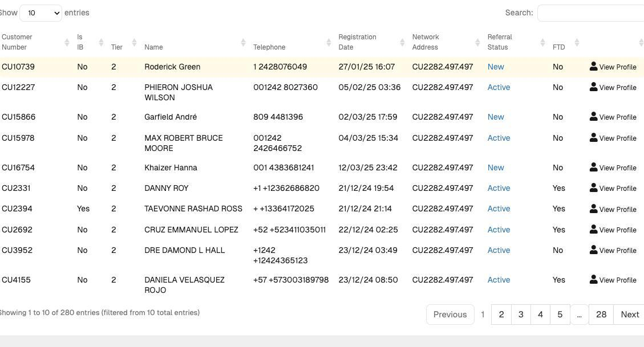Jump to page 2
This screenshot has width=644, height=347.
click(x=501, y=315)
